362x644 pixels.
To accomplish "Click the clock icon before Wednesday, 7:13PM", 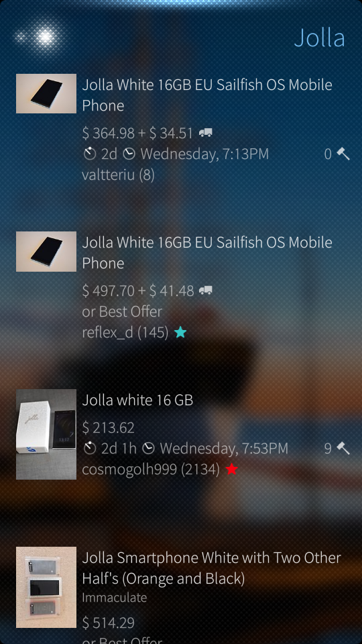I will (x=129, y=154).
